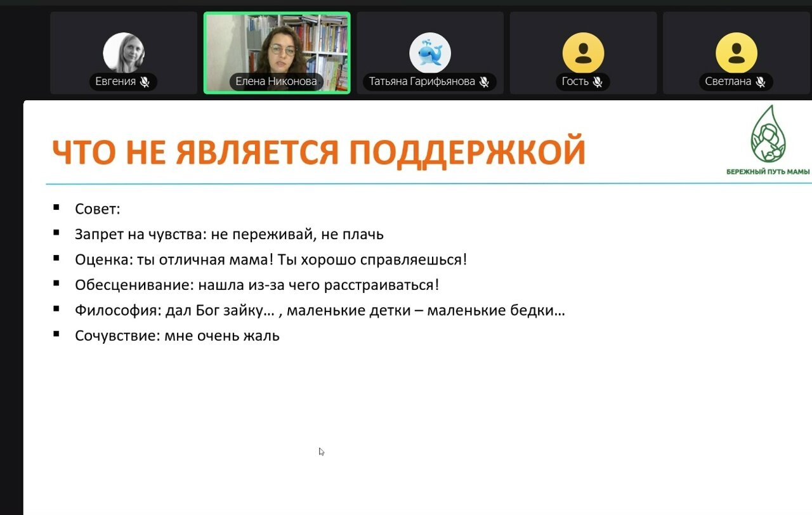Click the muted microphone icon beside Светлана

(760, 82)
